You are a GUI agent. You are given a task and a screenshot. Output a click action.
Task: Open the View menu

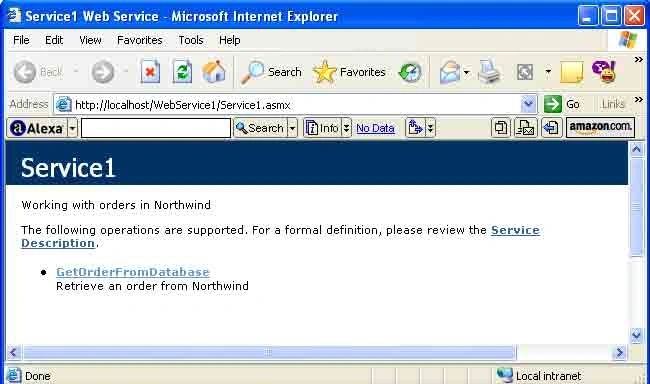tap(90, 40)
